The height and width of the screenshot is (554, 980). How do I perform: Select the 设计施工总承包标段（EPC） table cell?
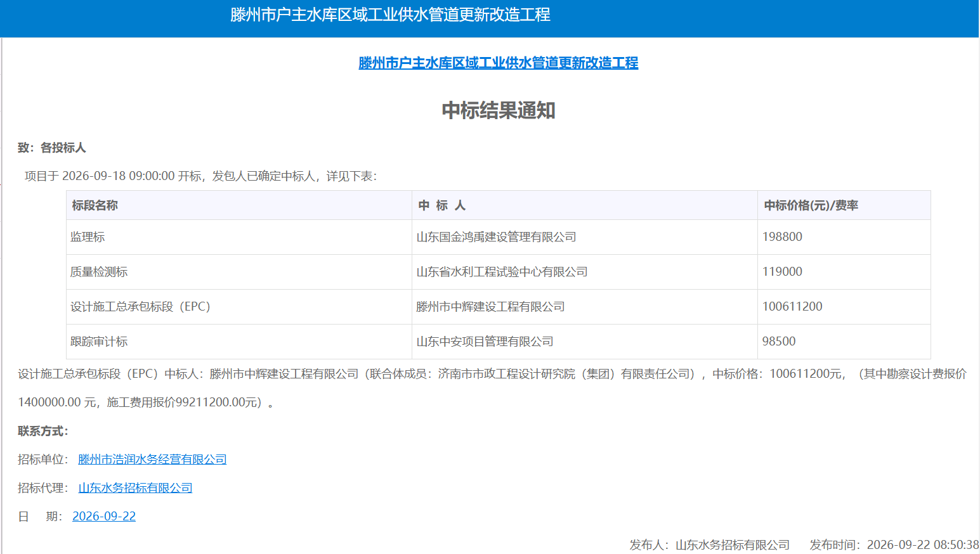(239, 307)
